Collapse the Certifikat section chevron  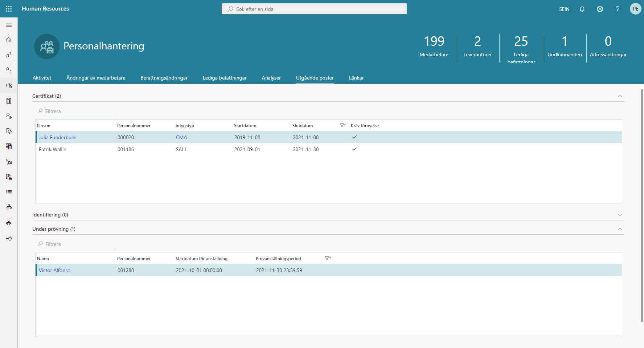click(620, 96)
